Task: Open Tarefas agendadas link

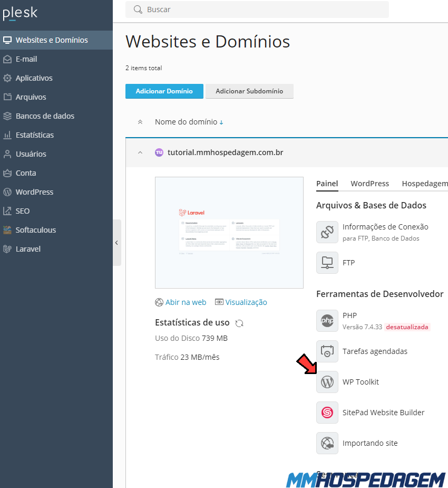Action: point(375,351)
